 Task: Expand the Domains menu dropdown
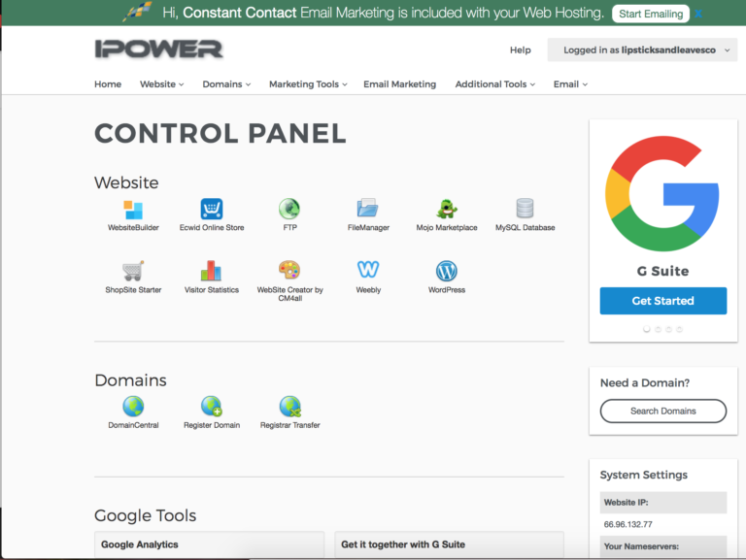(226, 84)
